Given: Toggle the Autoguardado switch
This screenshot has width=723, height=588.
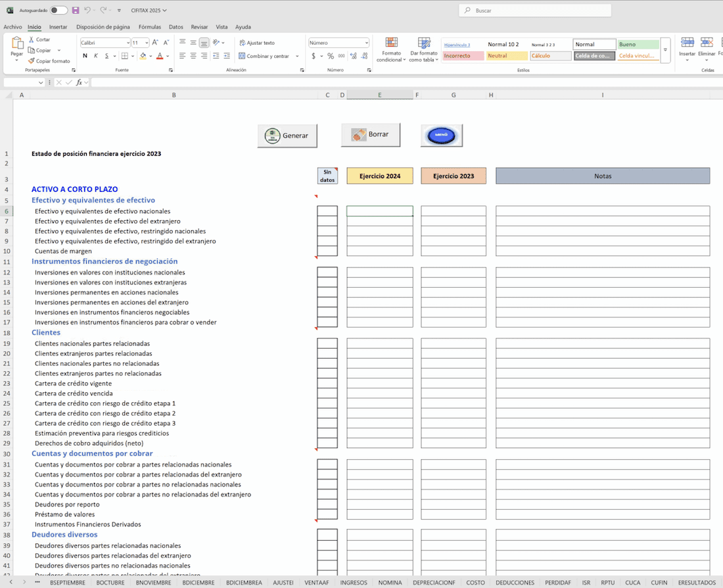Looking at the screenshot, I should click(58, 11).
